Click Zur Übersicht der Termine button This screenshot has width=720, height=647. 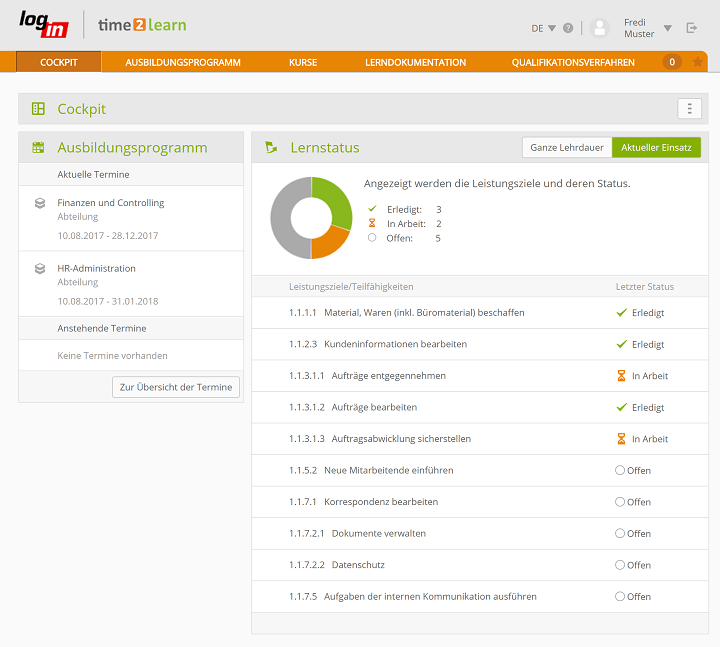[x=176, y=387]
